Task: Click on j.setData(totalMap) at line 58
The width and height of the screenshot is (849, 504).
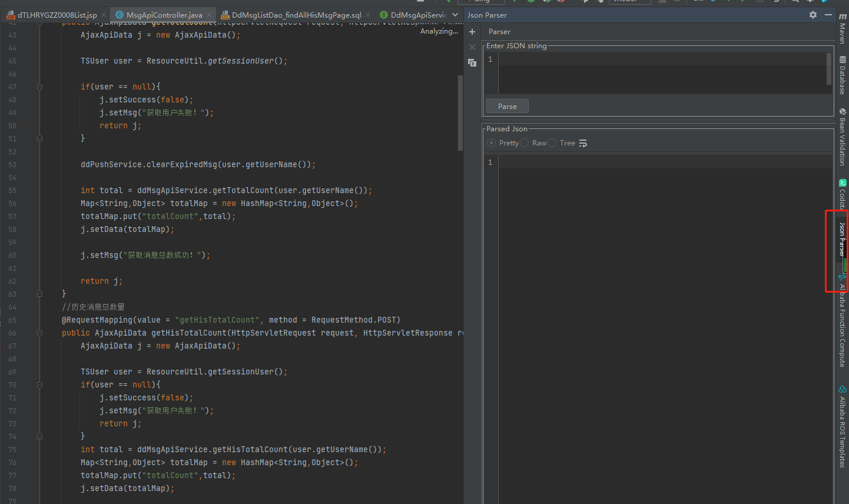Action: (x=128, y=230)
